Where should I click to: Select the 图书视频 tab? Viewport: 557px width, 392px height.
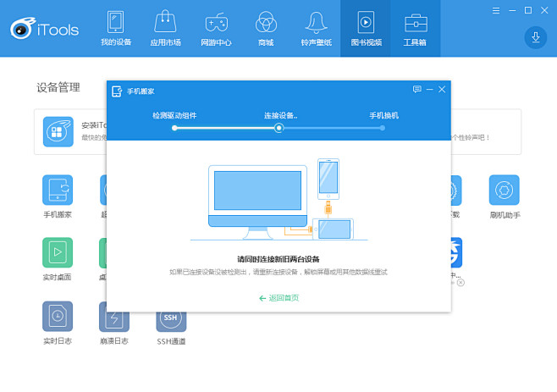pos(366,29)
